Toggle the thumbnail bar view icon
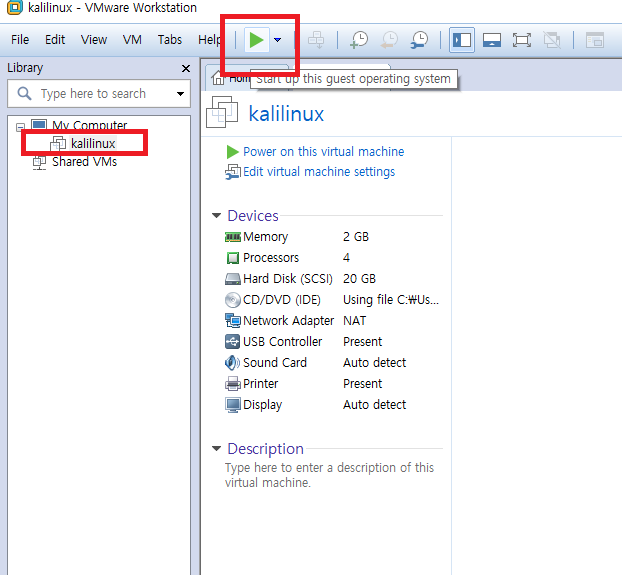This screenshot has width=622, height=575. tap(491, 40)
